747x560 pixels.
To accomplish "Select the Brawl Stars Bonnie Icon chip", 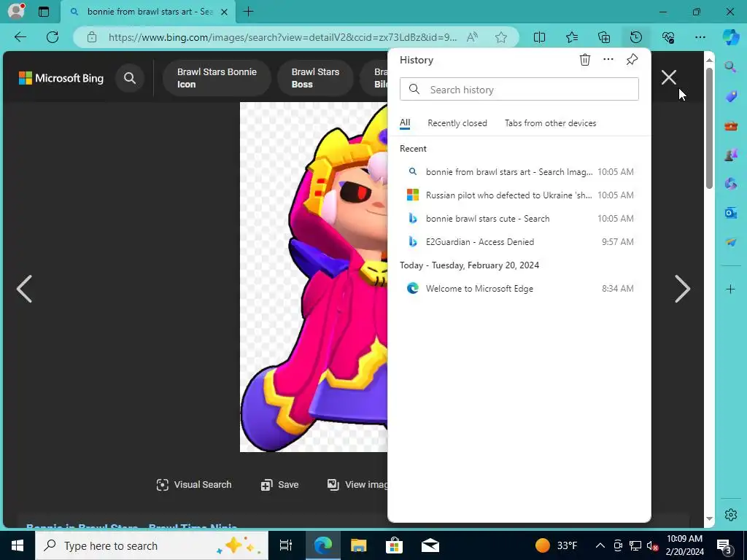I will pos(217,78).
